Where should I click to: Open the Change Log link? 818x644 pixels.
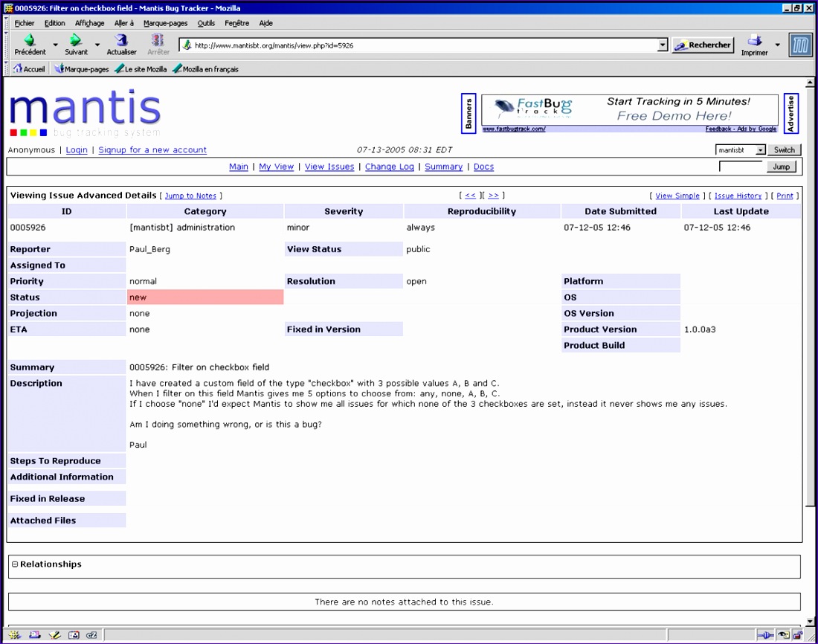point(389,167)
